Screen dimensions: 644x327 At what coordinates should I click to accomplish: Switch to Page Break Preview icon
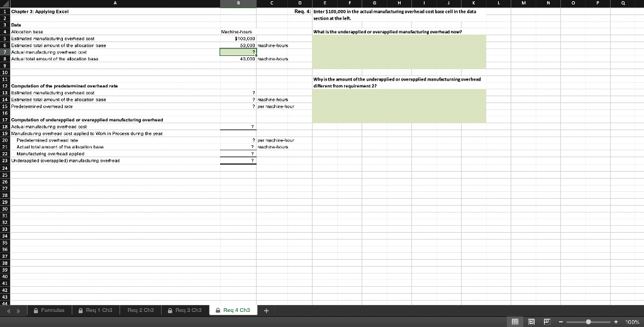click(x=547, y=322)
